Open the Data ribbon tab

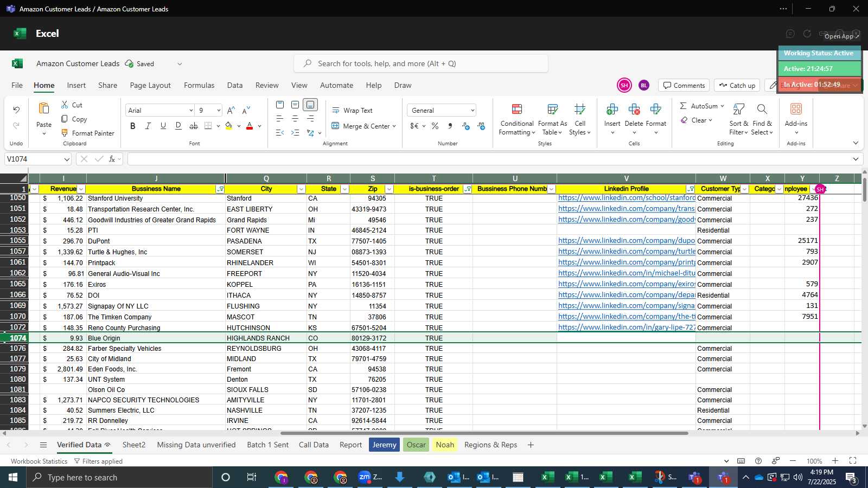pyautogui.click(x=235, y=85)
